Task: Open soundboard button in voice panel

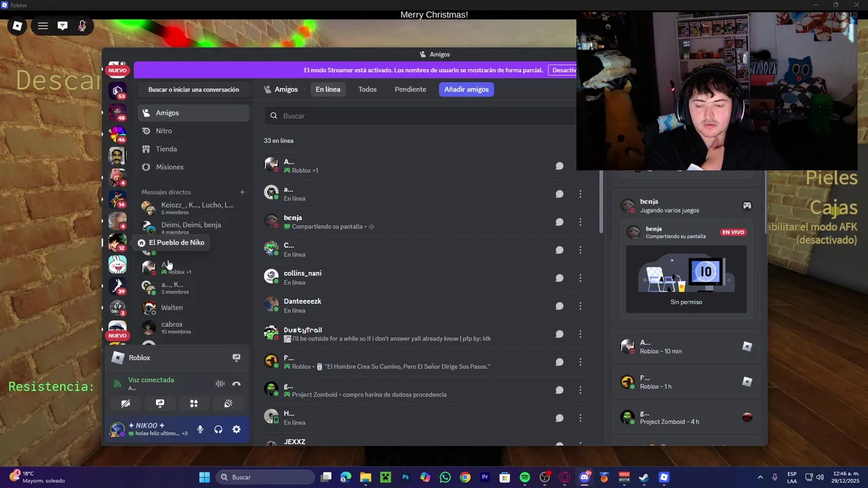Action: 229,403
